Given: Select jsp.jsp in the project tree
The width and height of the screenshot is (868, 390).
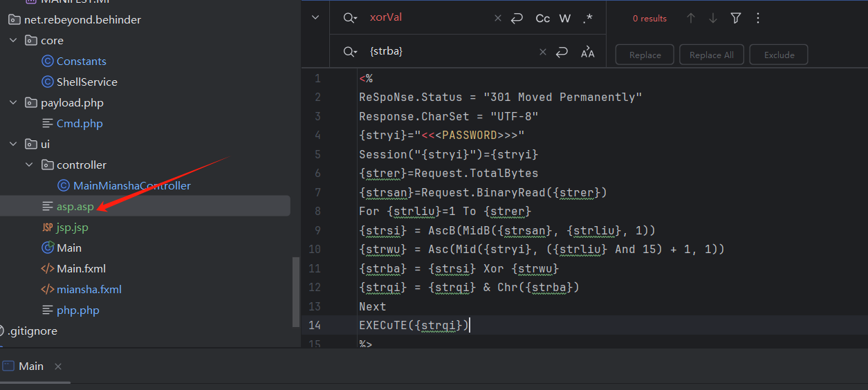Looking at the screenshot, I should (x=73, y=227).
